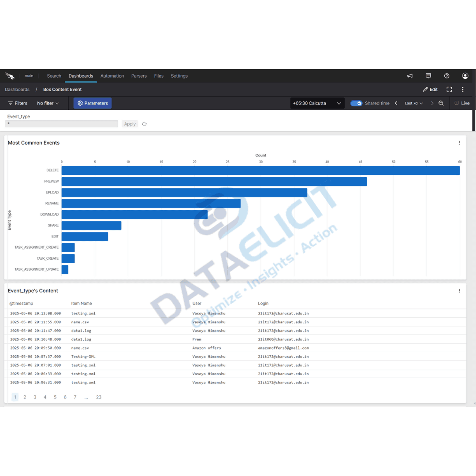Open the Last 7d time range dropdown
The width and height of the screenshot is (476, 476).
413,103
